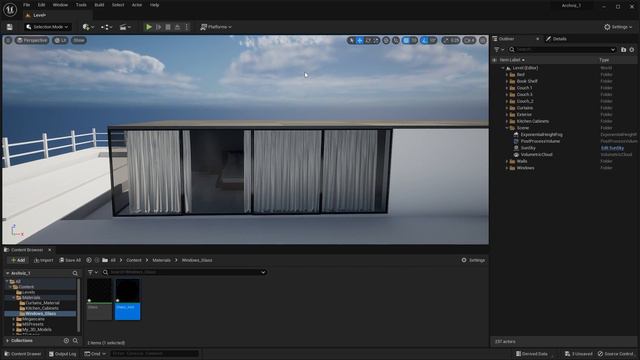Open the Edit menu
This screenshot has width=640, height=360.
tap(41, 5)
